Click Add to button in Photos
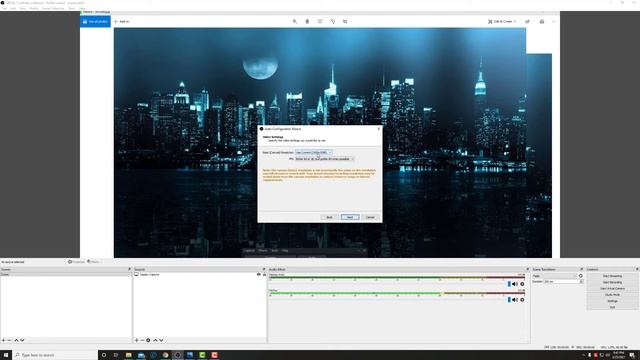The width and height of the screenshot is (640, 360). point(122,21)
